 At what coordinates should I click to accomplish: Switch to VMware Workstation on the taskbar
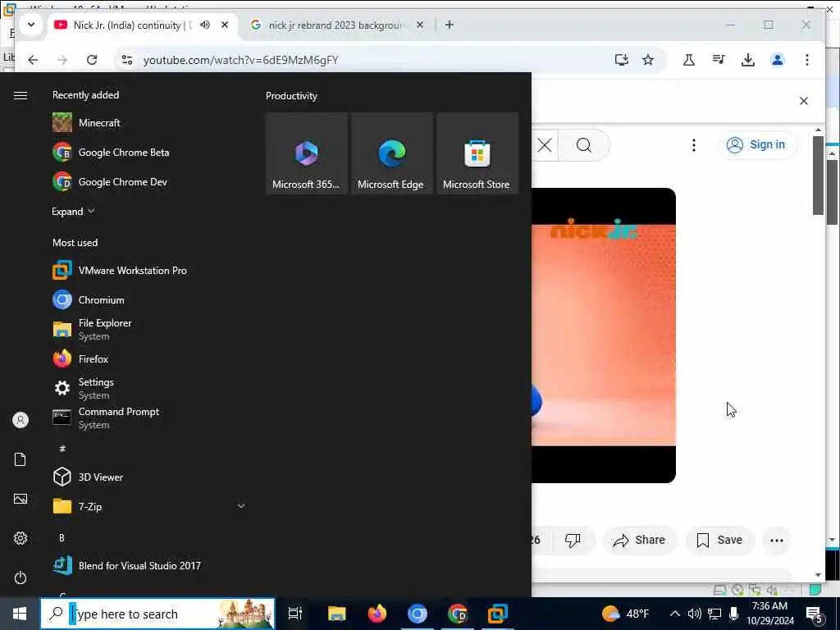[x=498, y=614]
